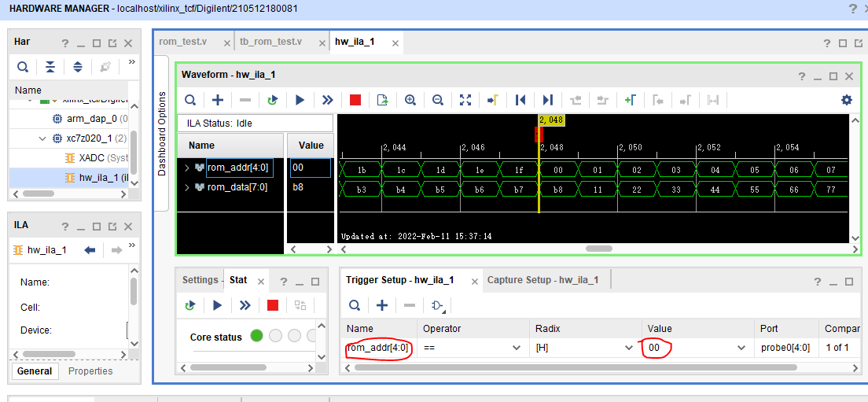Stop trigger in the Status panel

pyautogui.click(x=272, y=305)
